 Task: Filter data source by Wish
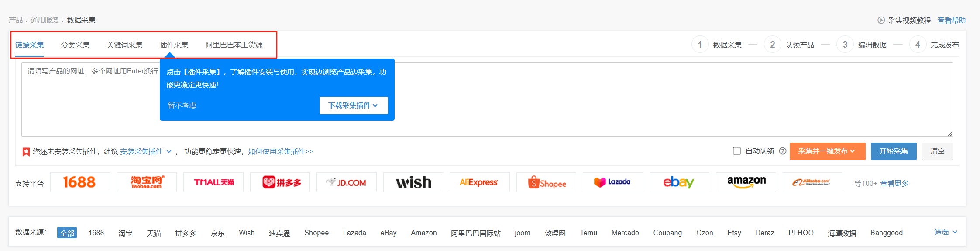247,233
